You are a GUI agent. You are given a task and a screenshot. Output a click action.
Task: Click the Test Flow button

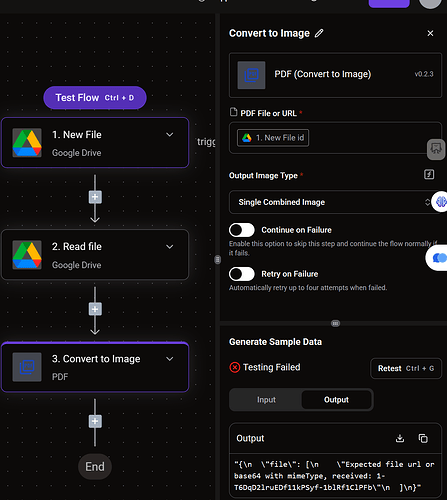tap(95, 98)
